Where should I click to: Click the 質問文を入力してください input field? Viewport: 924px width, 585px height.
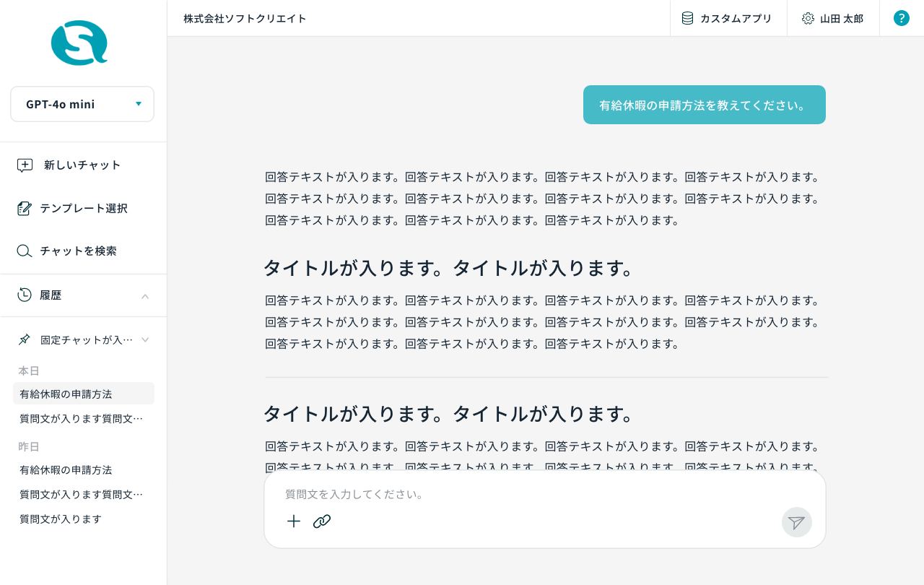click(x=534, y=495)
